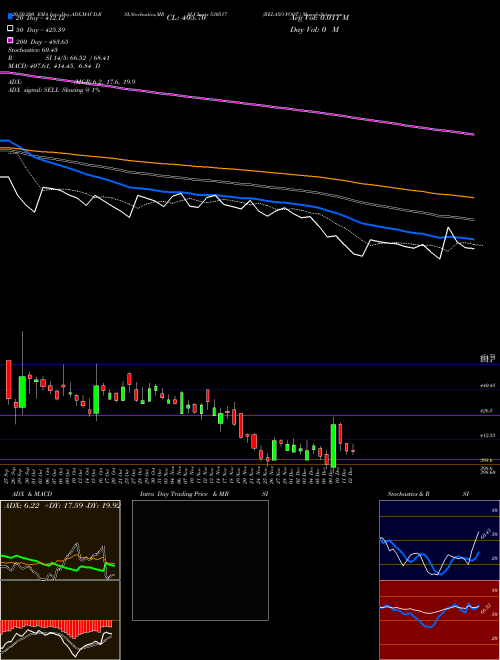Click the 'SI 14/3: 66.52 / 68.41' value

coord(77,58)
